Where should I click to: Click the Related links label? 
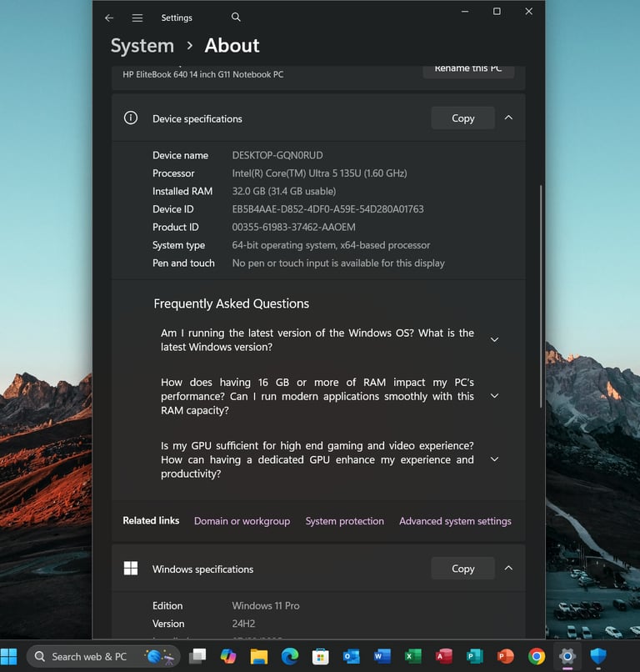coord(151,520)
